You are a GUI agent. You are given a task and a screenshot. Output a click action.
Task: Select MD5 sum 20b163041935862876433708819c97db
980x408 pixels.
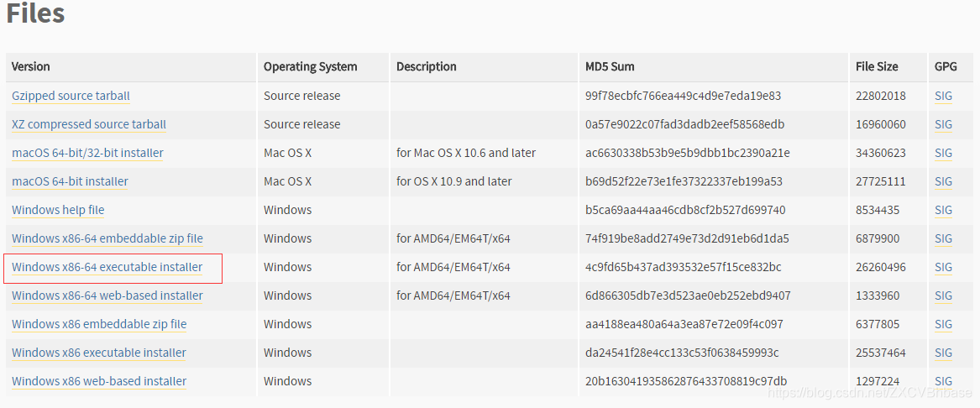click(x=686, y=381)
